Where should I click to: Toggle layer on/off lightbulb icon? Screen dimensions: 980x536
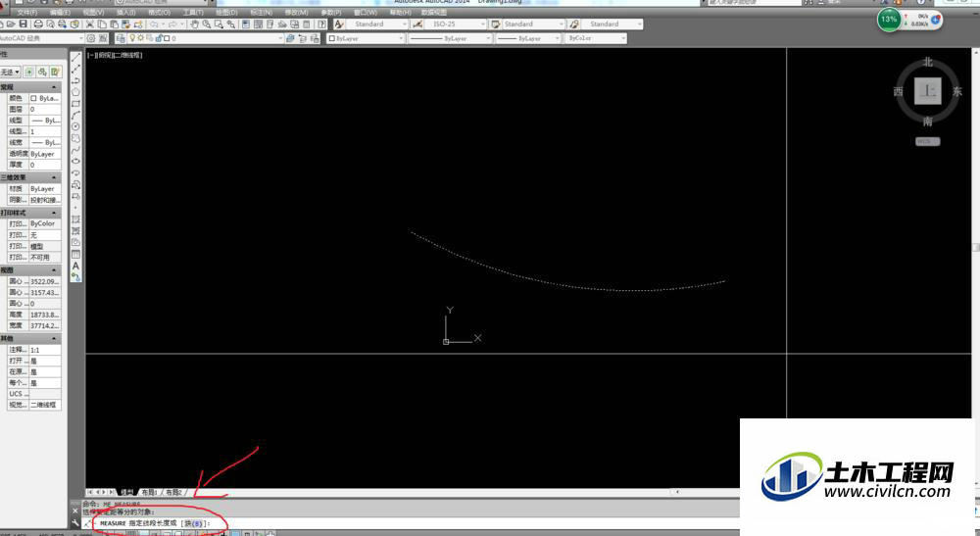point(132,38)
